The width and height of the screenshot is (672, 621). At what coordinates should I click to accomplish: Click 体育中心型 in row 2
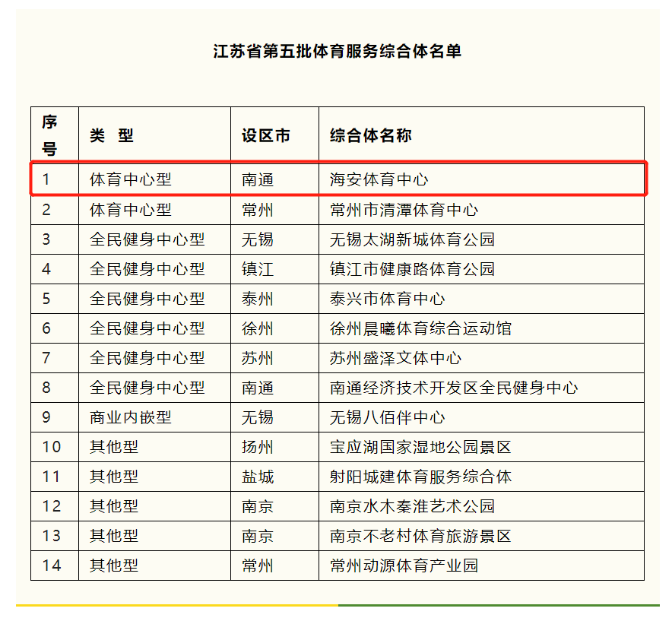point(130,210)
